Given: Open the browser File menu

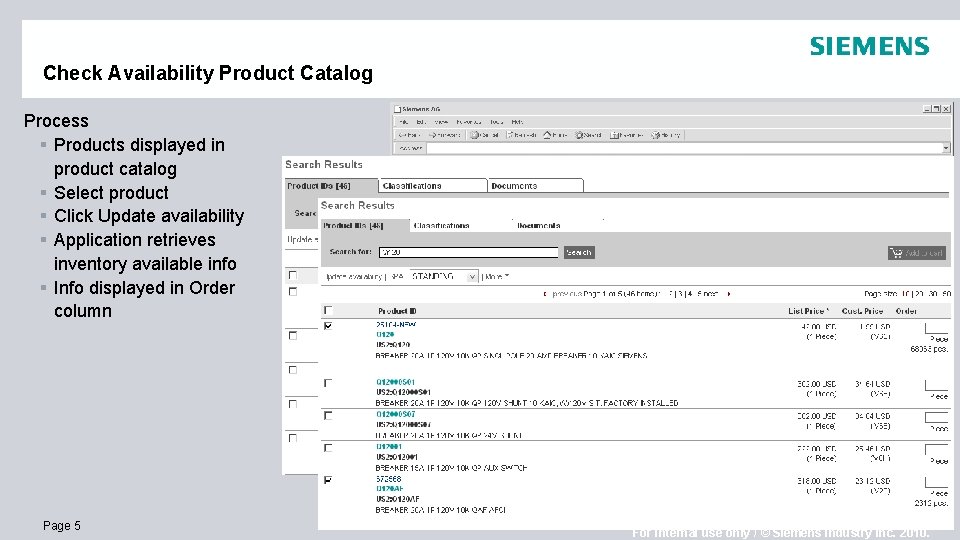Looking at the screenshot, I should point(403,122).
